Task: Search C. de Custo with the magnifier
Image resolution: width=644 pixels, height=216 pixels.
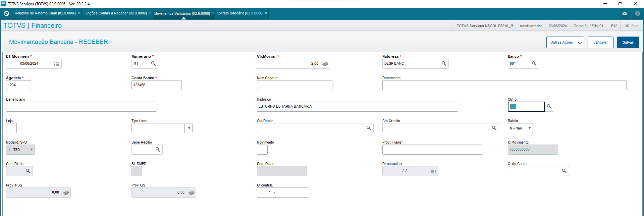Action: 564,171
